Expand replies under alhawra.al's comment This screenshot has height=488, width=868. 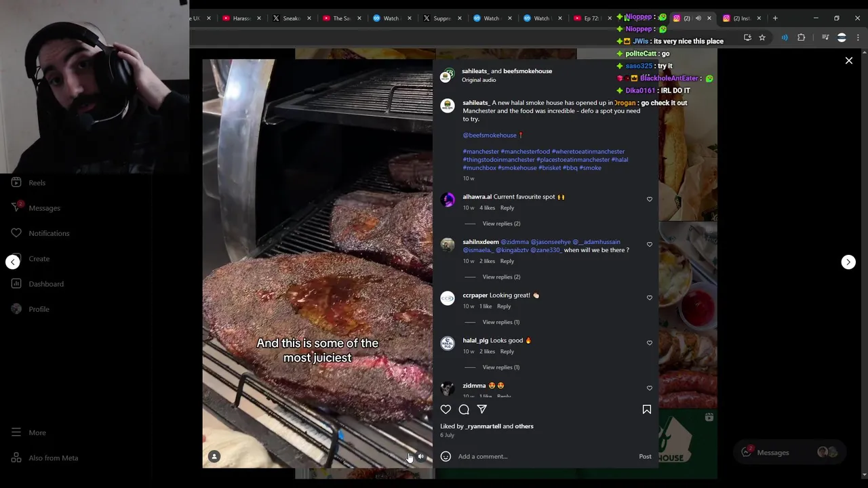click(501, 224)
